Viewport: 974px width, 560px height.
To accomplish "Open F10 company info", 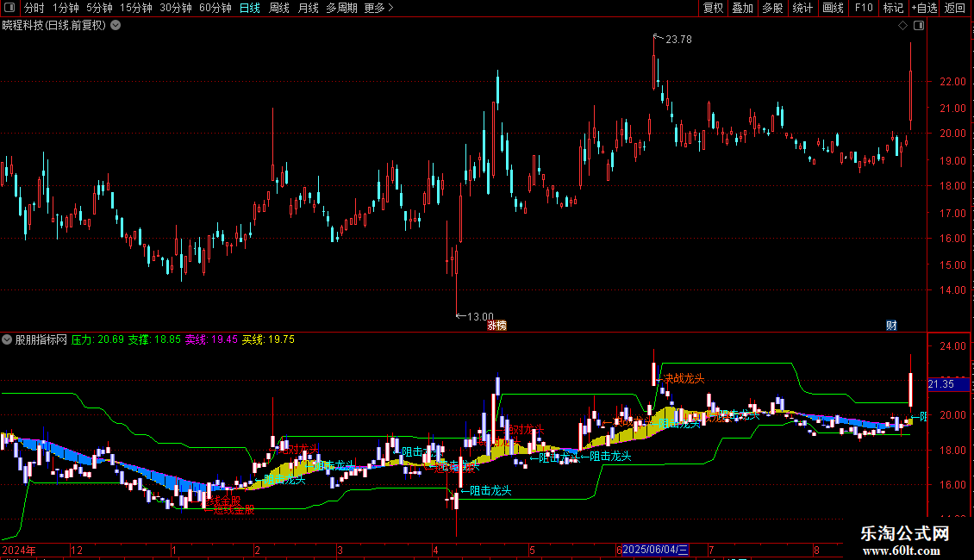I will click(864, 8).
